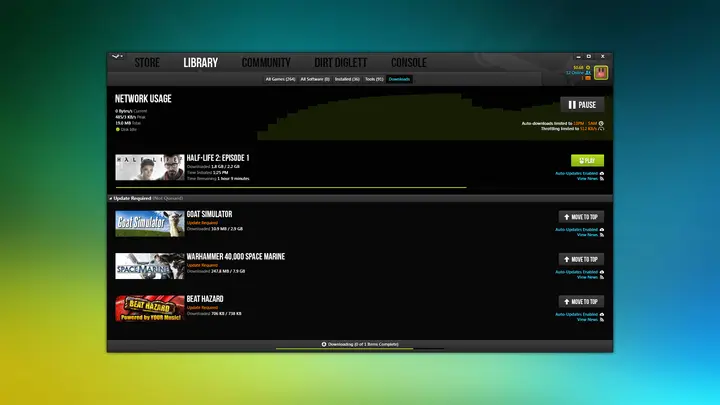Open View News link for Beat Hazard

pyautogui.click(x=587, y=320)
